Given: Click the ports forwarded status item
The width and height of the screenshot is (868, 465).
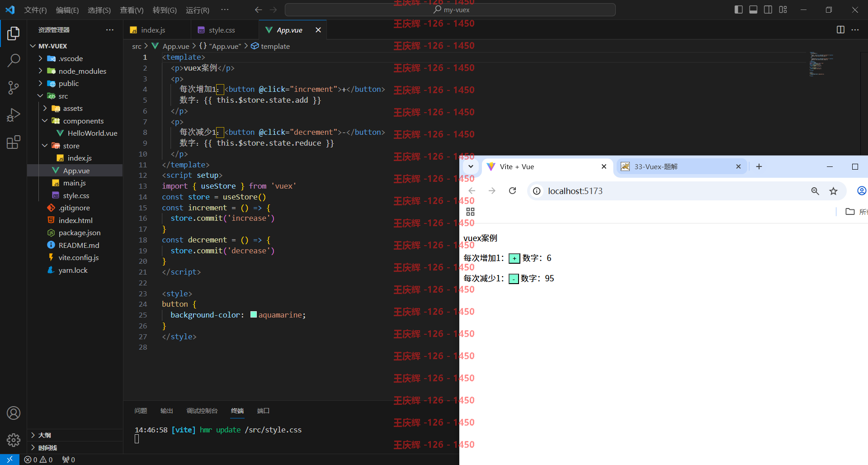Looking at the screenshot, I should (x=69, y=460).
